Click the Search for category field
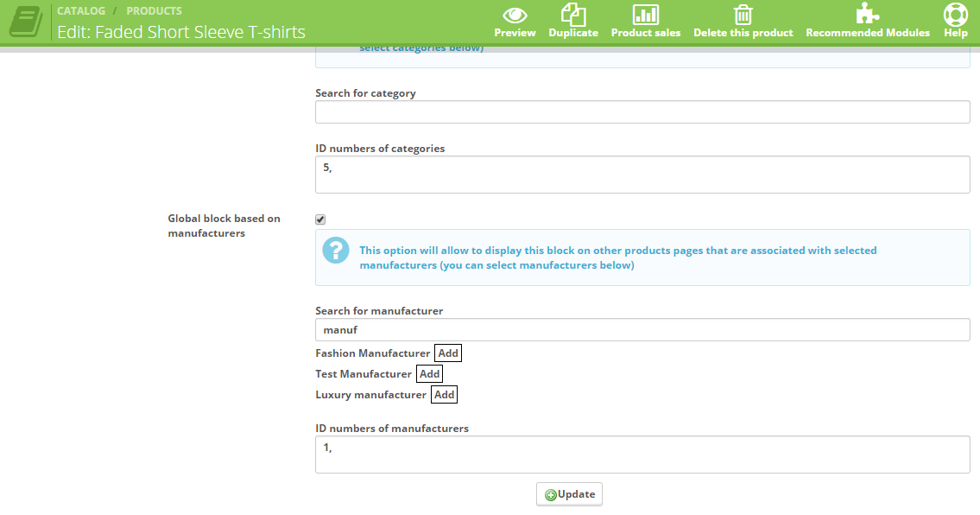 642,111
